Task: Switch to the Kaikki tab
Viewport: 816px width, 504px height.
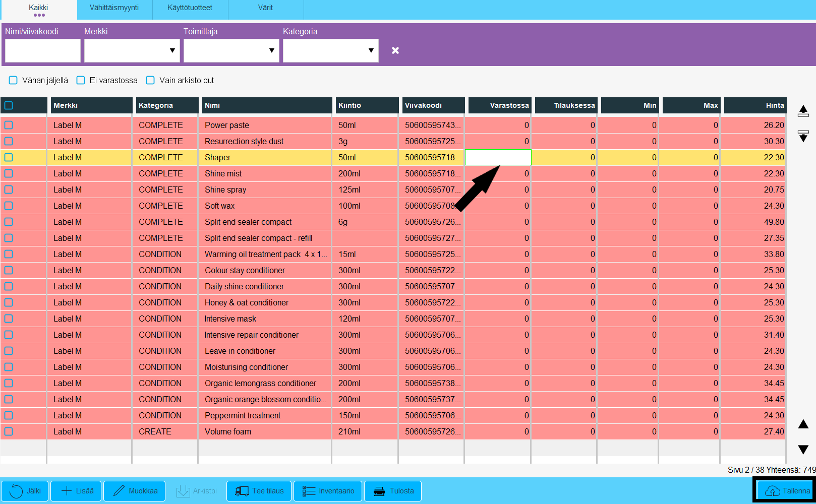Action: point(38,10)
